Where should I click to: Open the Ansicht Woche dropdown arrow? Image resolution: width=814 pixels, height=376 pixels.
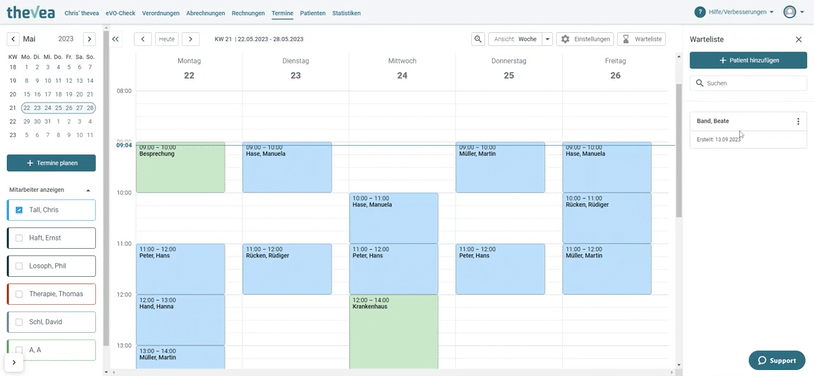point(547,39)
